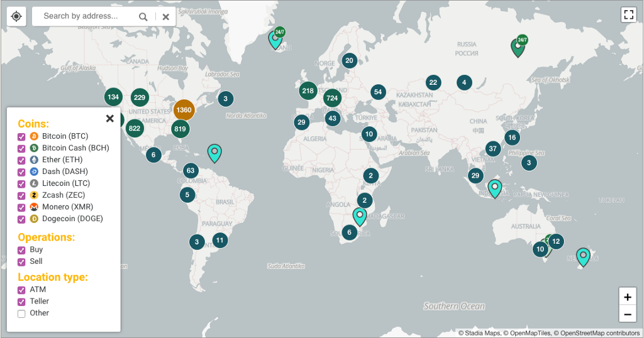Open the orange 1360 cluster
Screen dimensions: 644x338
click(x=184, y=110)
